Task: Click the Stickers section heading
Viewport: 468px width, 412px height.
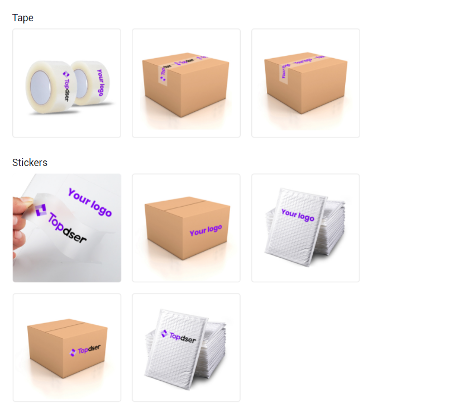Action: pos(30,162)
